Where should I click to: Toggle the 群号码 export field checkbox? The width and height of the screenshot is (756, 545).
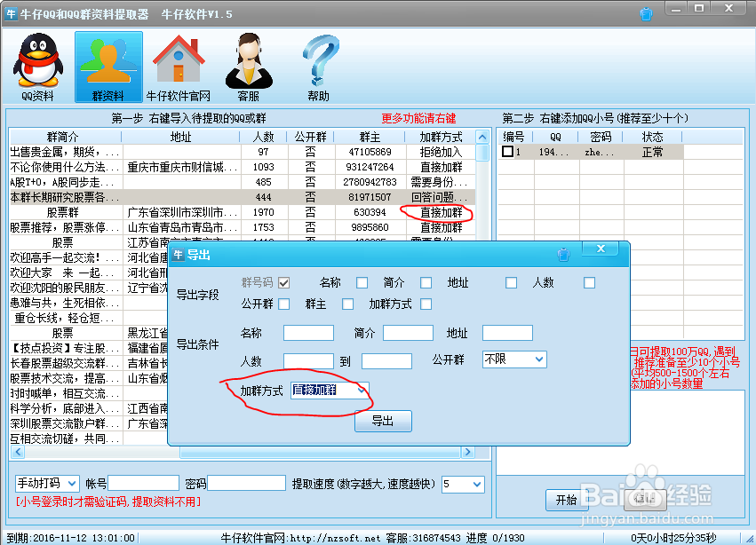point(284,283)
